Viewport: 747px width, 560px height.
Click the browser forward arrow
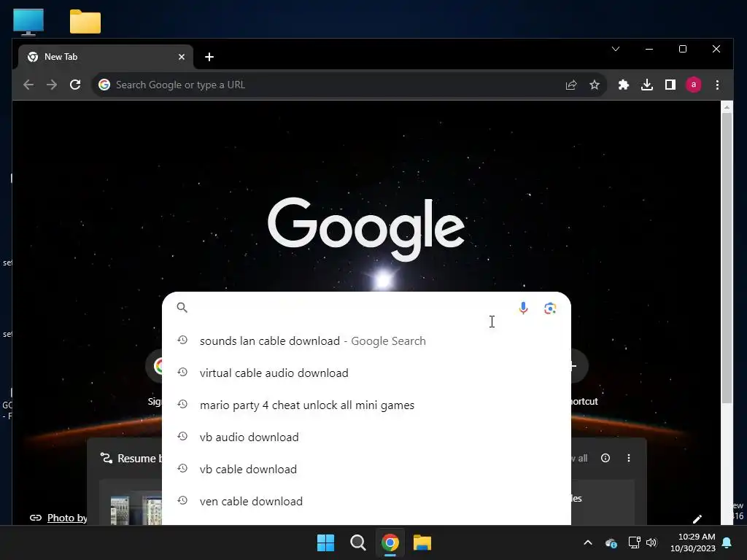pos(52,85)
